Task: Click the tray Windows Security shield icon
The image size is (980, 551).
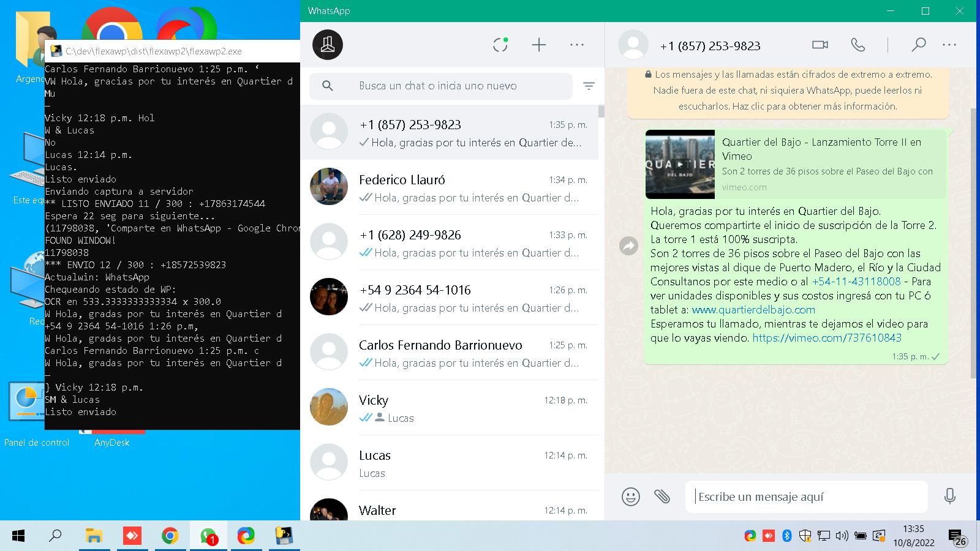Action: click(805, 536)
